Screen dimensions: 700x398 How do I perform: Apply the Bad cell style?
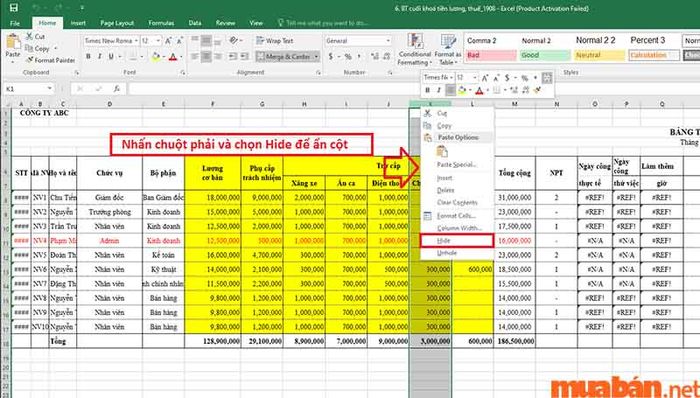(x=491, y=55)
